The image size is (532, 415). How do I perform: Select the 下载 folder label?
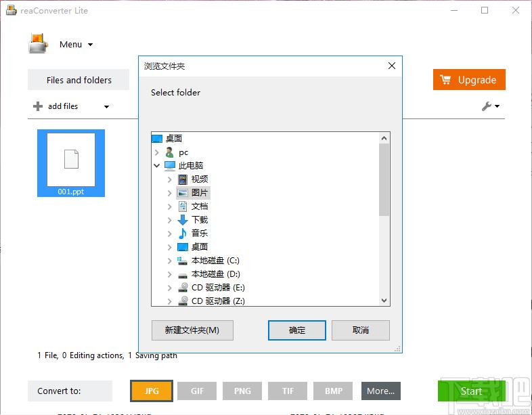200,220
